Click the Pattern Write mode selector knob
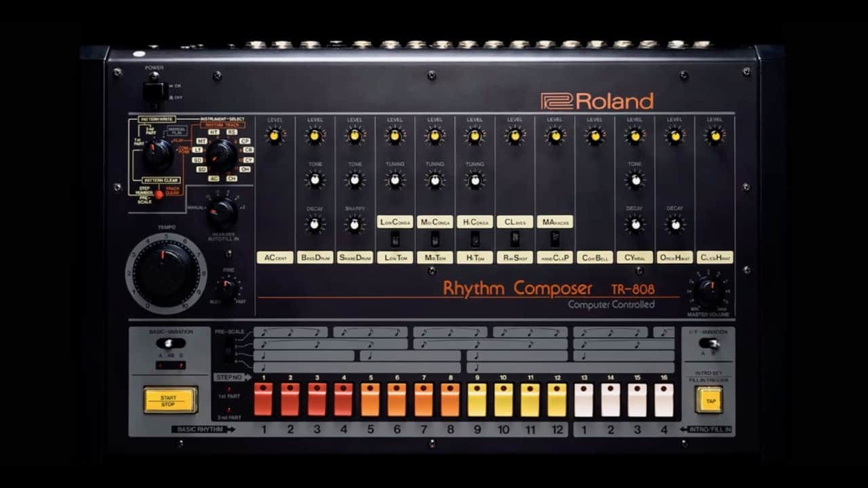This screenshot has height=488, width=868. point(157,155)
